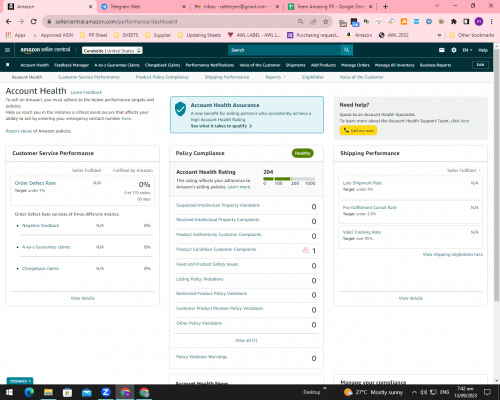
Task: Open the Order Defect Rate link
Action: [35, 183]
